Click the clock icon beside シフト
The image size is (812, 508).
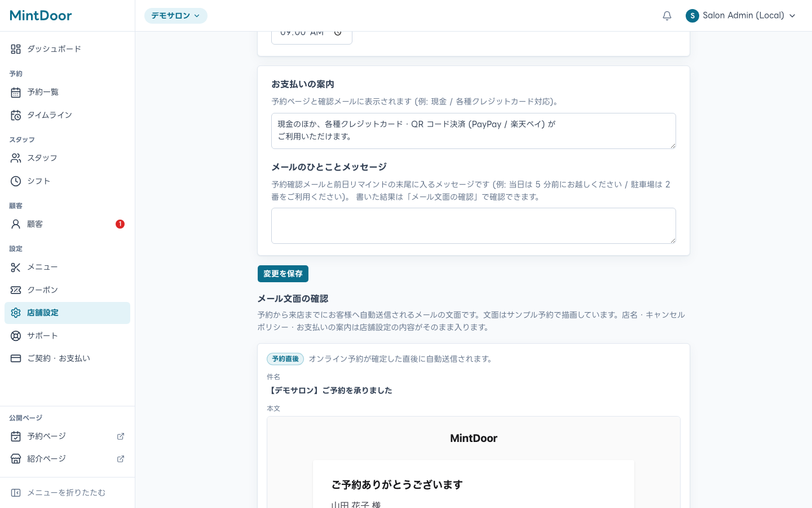pyautogui.click(x=16, y=181)
